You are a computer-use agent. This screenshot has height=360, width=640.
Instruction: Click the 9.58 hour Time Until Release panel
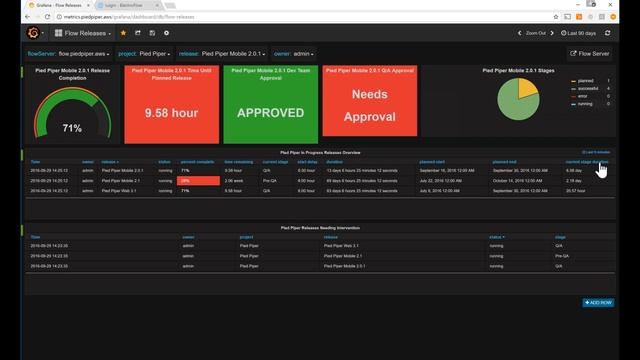pyautogui.click(x=171, y=104)
